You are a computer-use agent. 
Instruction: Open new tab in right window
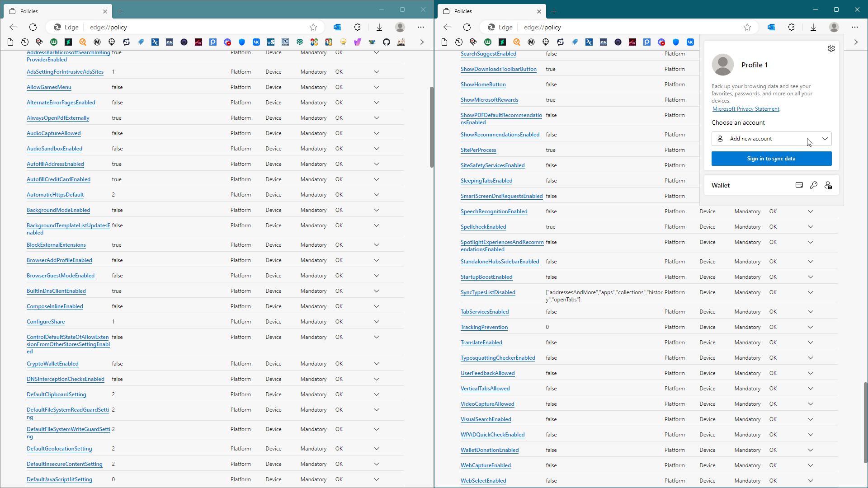554,11
